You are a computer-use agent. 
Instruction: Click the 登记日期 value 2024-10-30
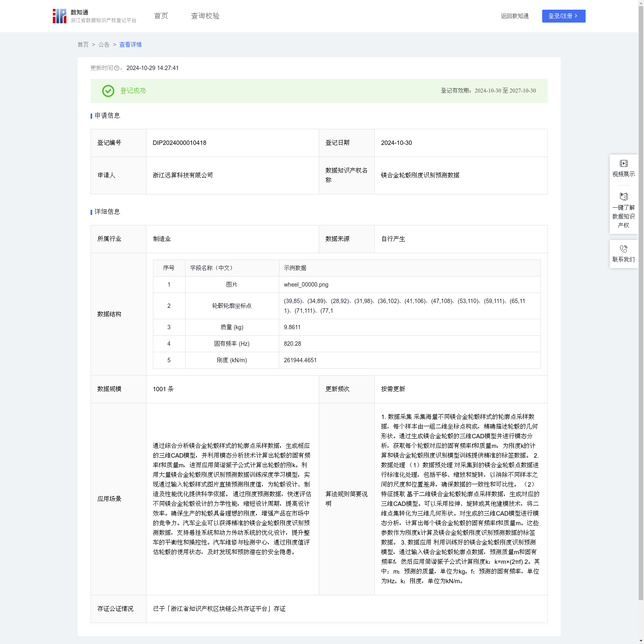396,143
